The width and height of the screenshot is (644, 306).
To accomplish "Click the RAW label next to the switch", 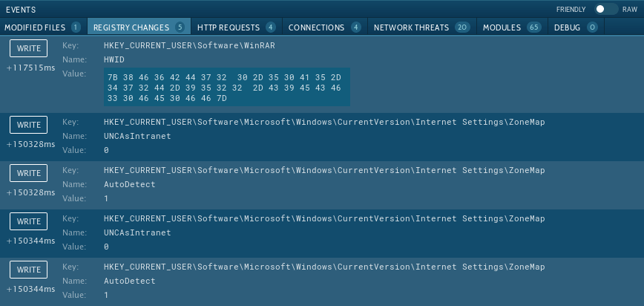I will [629, 9].
